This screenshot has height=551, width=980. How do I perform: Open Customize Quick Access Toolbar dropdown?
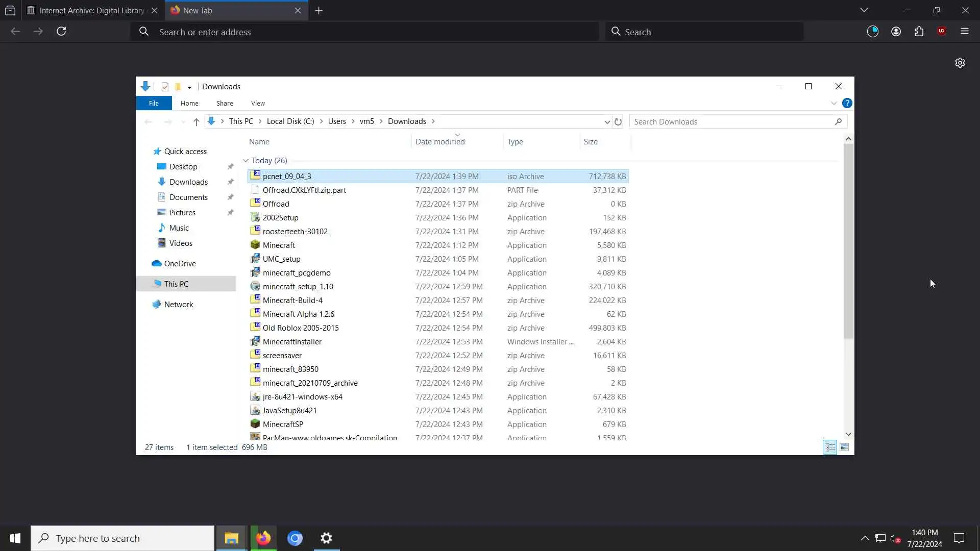tap(189, 87)
